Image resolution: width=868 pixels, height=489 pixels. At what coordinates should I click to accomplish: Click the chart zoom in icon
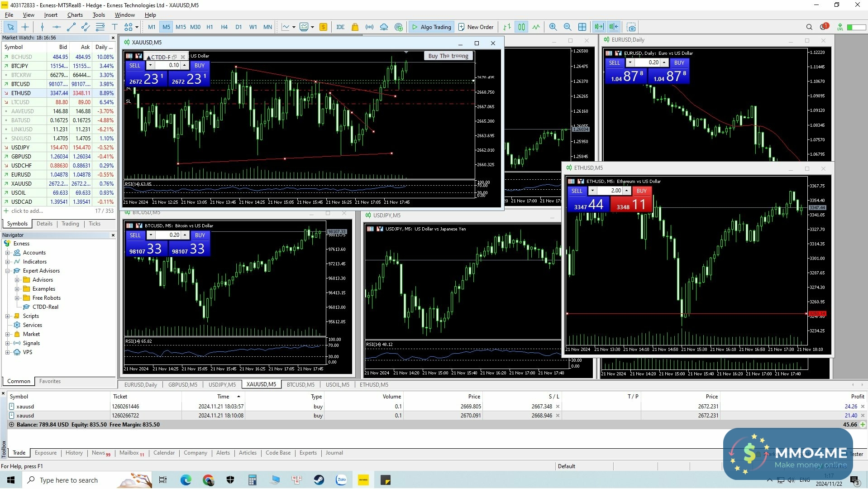click(553, 27)
